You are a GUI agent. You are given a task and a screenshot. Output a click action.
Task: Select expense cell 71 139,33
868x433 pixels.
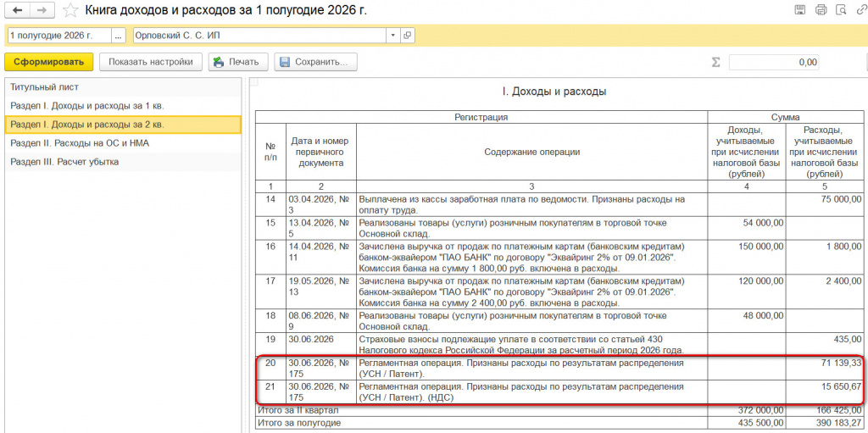pos(824,369)
